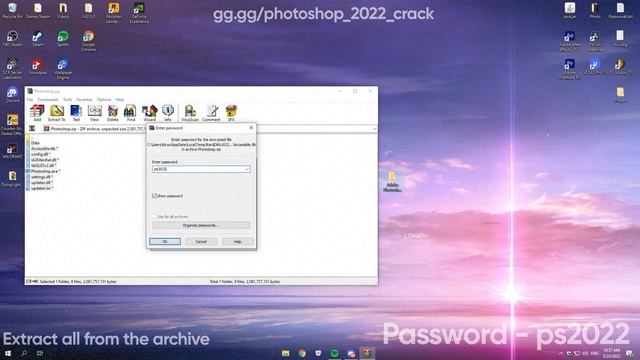Switch to Spotify on the taskbar

pyautogui.click(x=334, y=353)
